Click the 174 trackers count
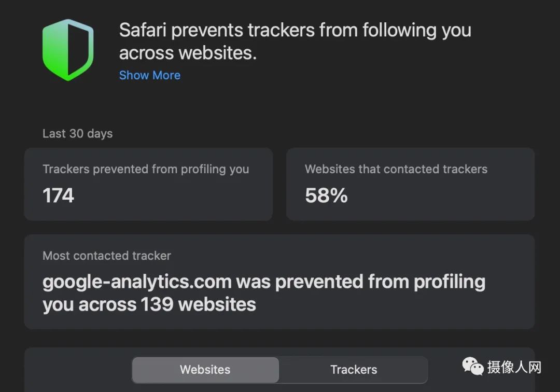 pyautogui.click(x=58, y=195)
